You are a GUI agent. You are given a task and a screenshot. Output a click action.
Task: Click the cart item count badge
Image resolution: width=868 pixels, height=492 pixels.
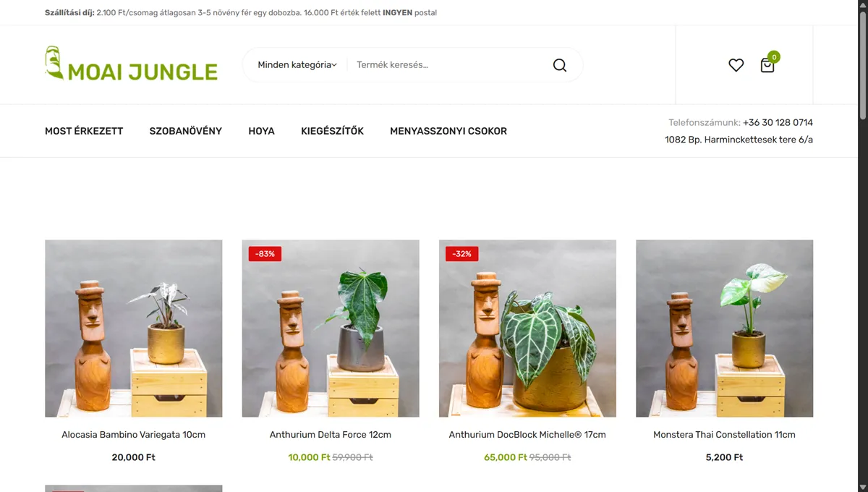774,57
